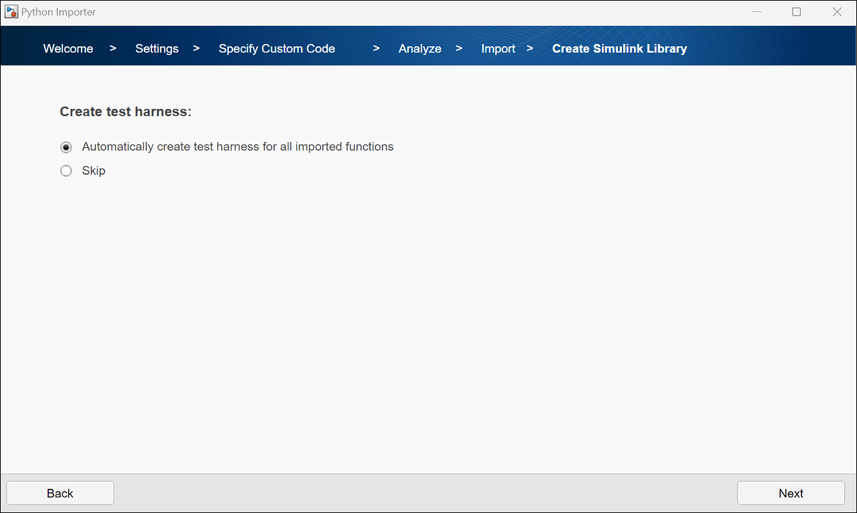Select the Create Simulink Library step
The image size is (857, 513).
point(619,48)
